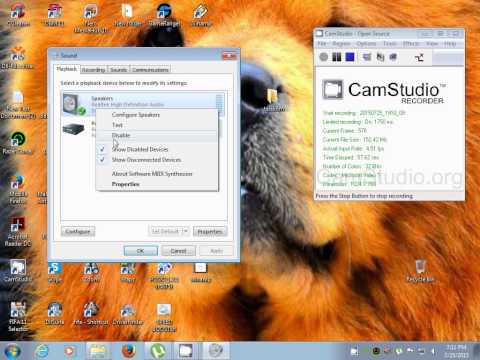This screenshot has width=480, height=360.
Task: Open CamStudio File menu
Action: pos(322,44)
